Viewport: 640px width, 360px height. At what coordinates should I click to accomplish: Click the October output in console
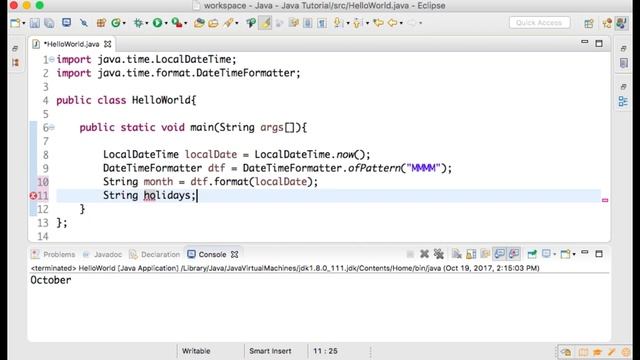(x=51, y=280)
